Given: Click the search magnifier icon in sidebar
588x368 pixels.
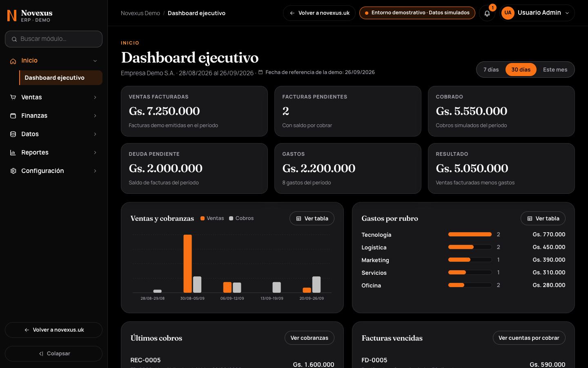Looking at the screenshot, I should tap(14, 39).
